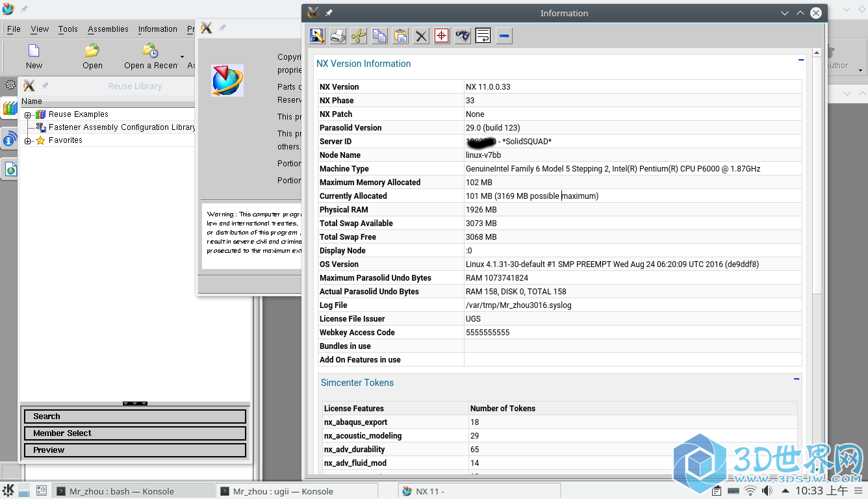Print the Information window contents
Screen dimensions: 868x499
tap(338, 36)
